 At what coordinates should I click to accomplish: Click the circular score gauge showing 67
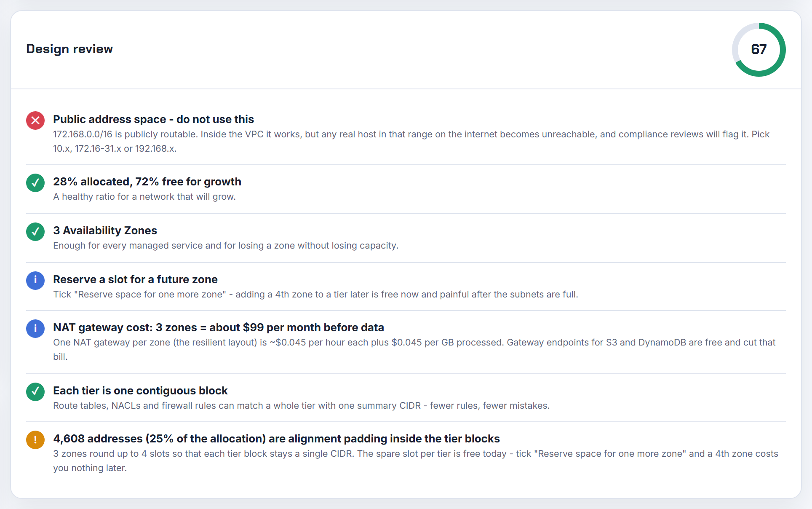[x=759, y=50]
